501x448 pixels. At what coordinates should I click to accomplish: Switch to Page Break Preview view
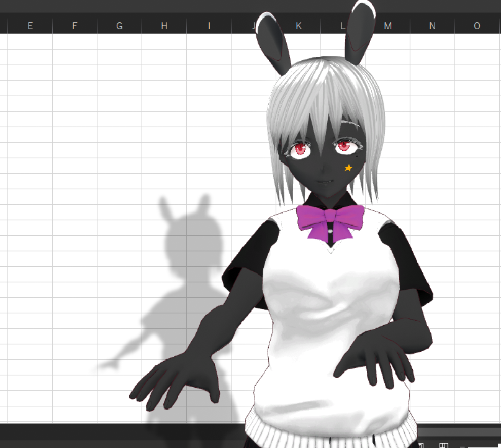click(443, 445)
